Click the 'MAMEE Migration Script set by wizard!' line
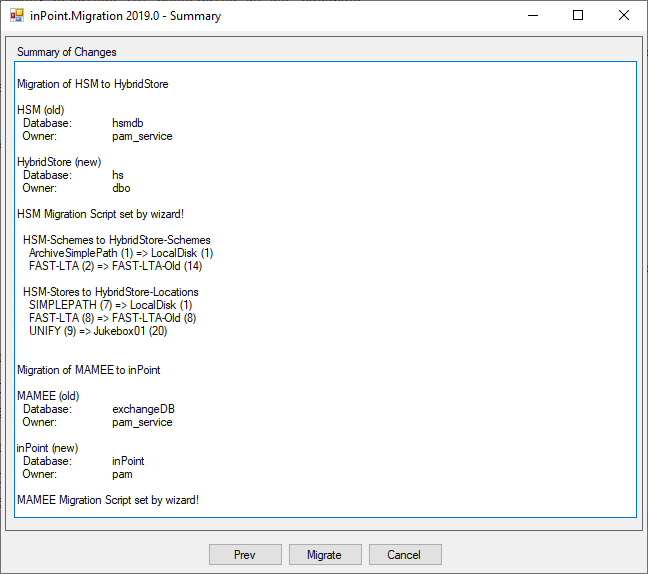Screen dimensions: 648x574 tap(108, 500)
